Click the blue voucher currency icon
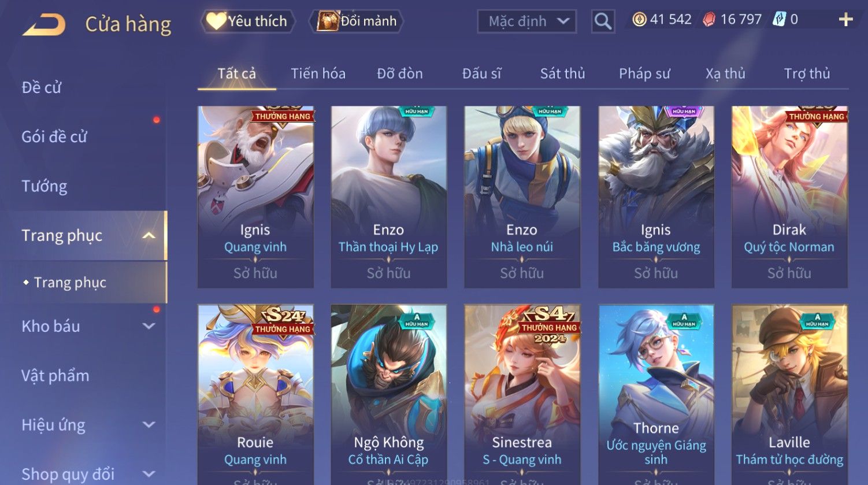This screenshot has width=868, height=485. 779,20
